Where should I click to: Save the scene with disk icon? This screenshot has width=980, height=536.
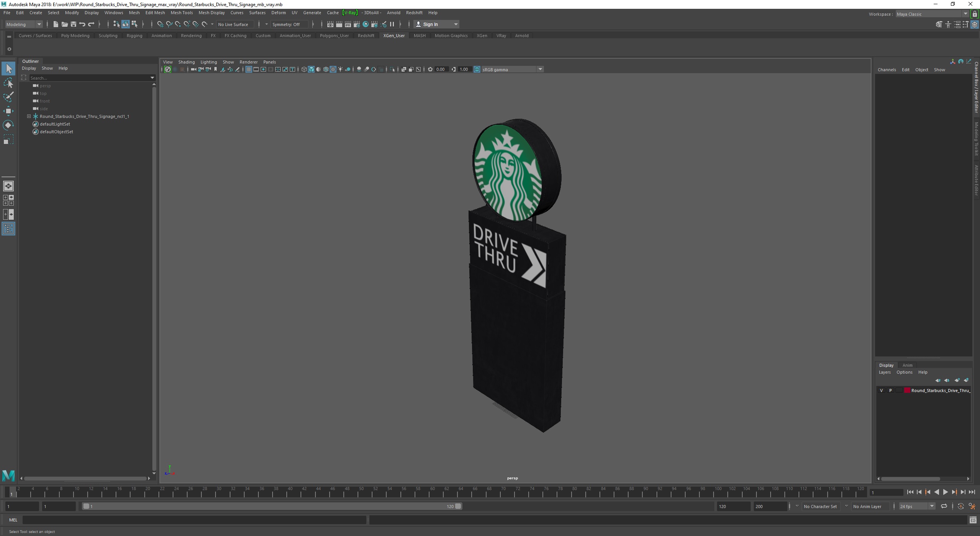click(73, 24)
